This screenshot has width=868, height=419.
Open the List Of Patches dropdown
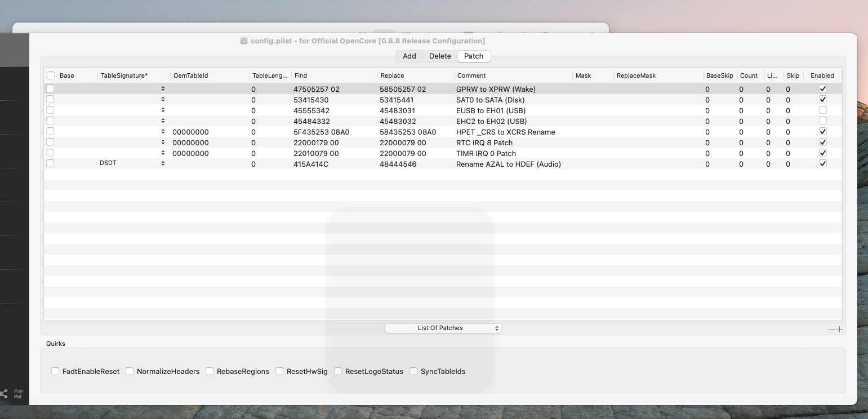click(x=443, y=328)
